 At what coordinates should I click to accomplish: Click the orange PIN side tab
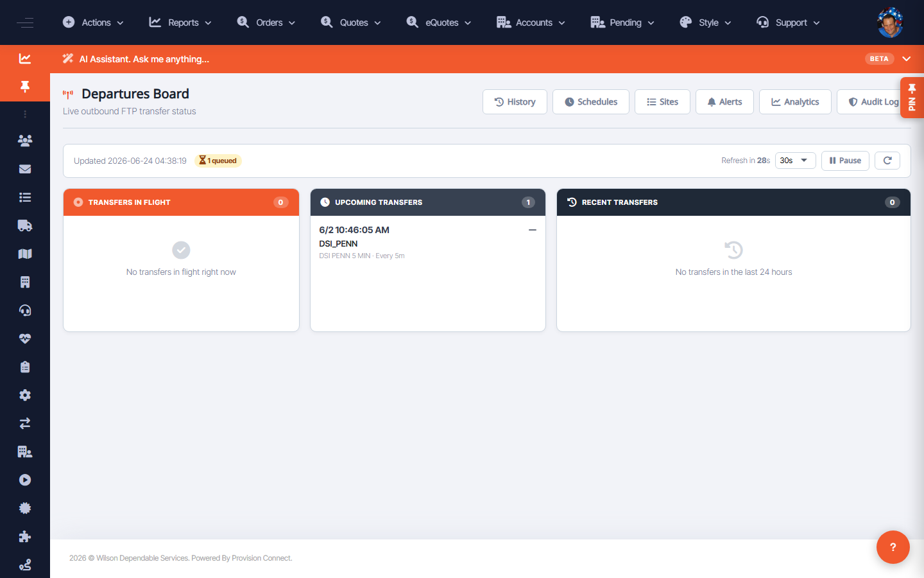[x=912, y=98]
